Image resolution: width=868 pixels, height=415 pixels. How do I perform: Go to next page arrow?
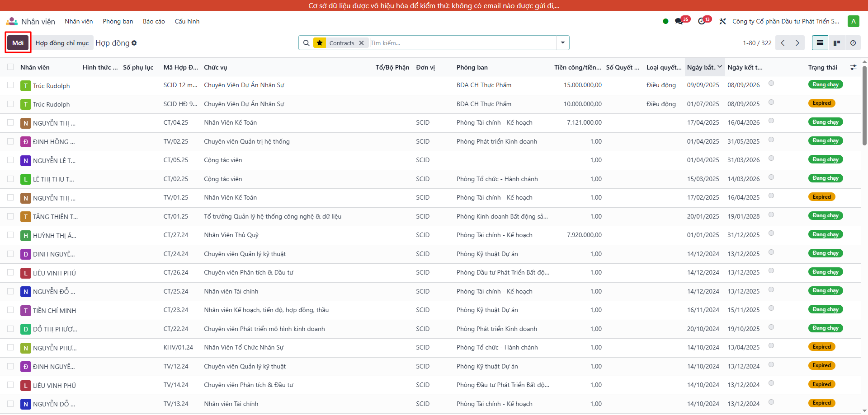[797, 43]
